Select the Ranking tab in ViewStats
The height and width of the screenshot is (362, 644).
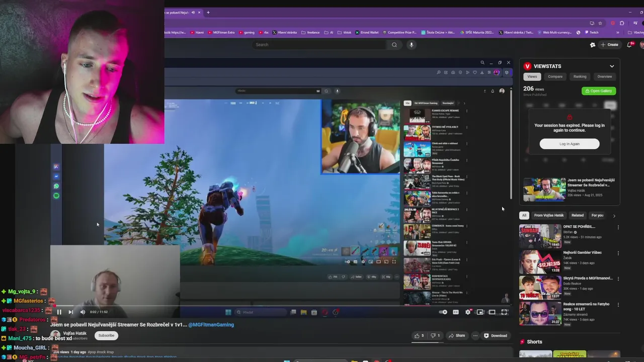point(580,76)
